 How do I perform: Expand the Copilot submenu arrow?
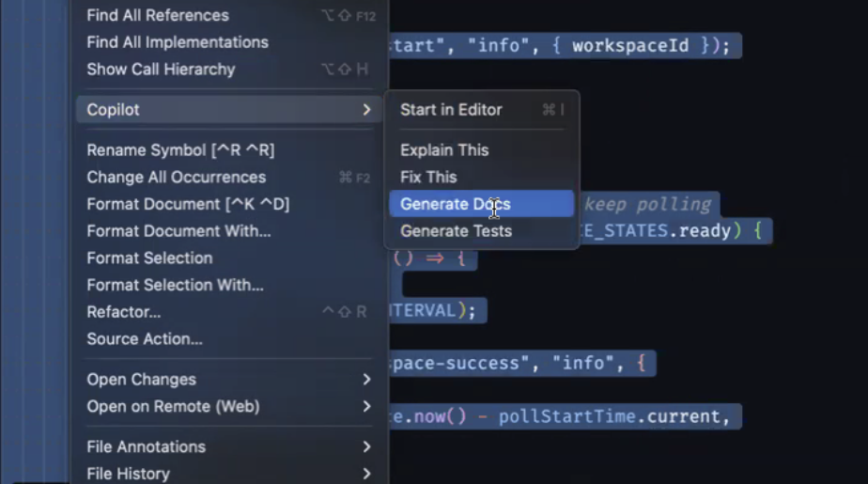pos(366,110)
